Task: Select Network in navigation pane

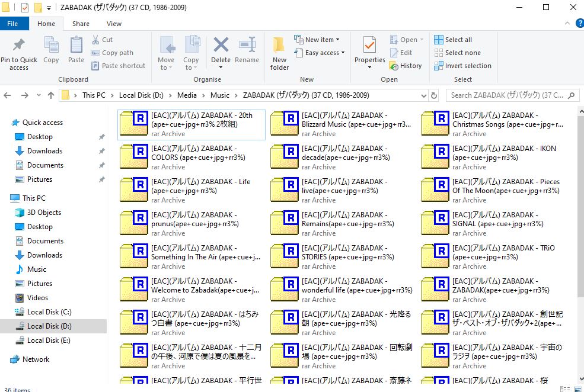Action: pyautogui.click(x=36, y=359)
